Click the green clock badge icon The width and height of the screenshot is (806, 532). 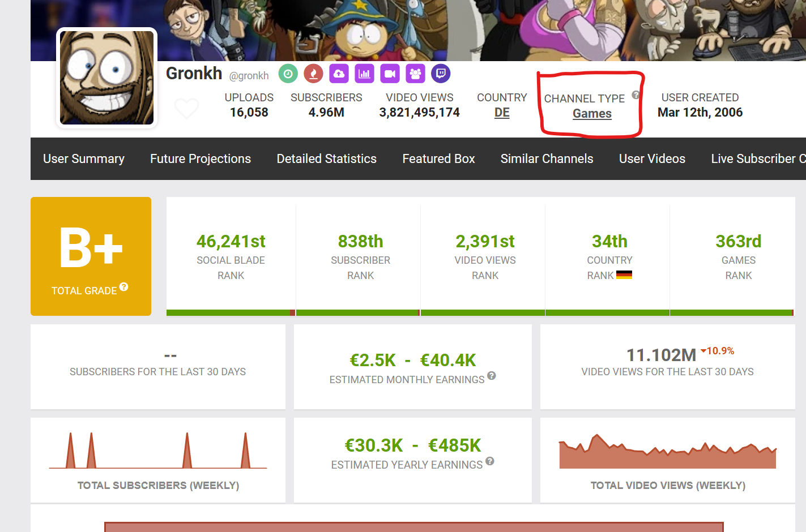coord(288,74)
